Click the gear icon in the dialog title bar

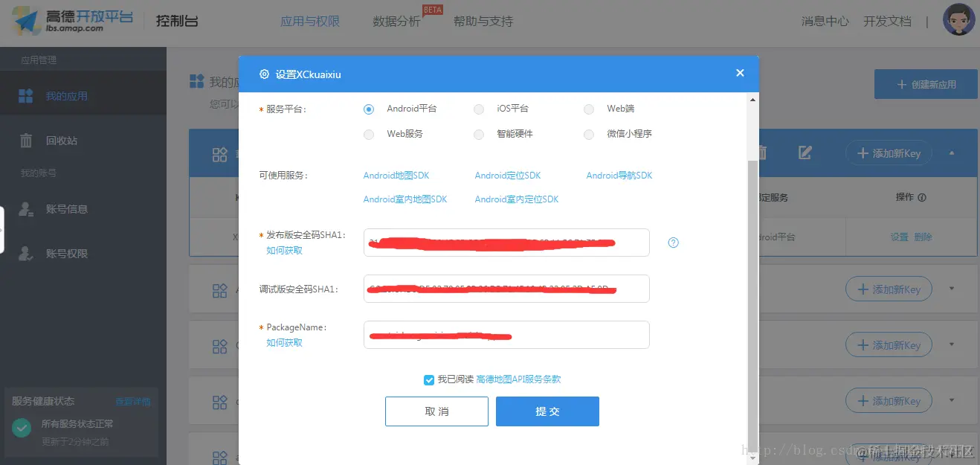[265, 74]
